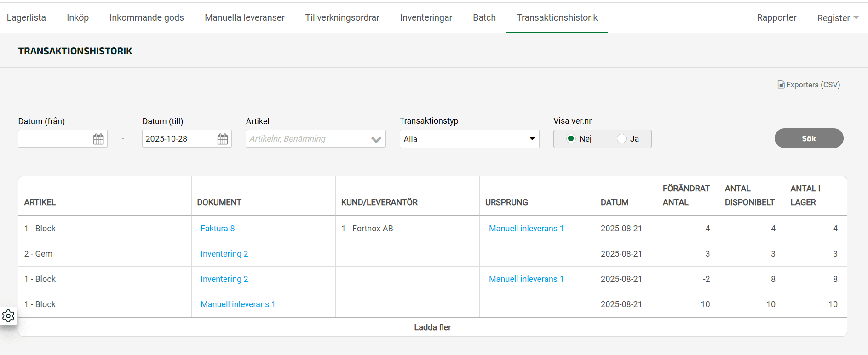The height and width of the screenshot is (355, 868).
Task: Click the settings gear icon
Action: (8, 316)
